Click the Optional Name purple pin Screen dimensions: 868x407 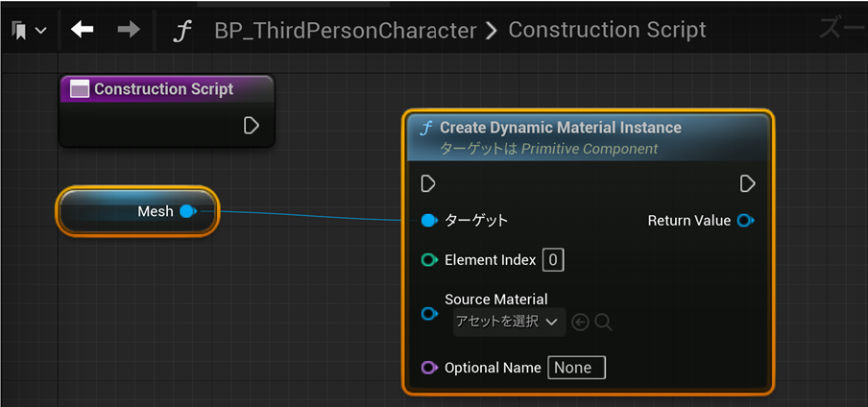tap(429, 367)
